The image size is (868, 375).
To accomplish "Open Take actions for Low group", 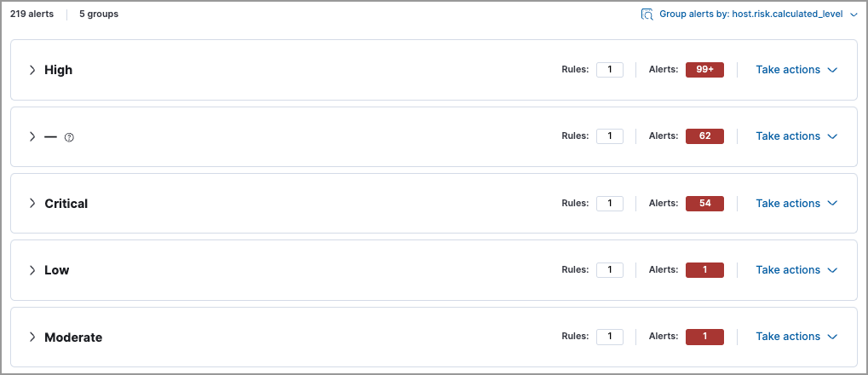I will click(796, 270).
